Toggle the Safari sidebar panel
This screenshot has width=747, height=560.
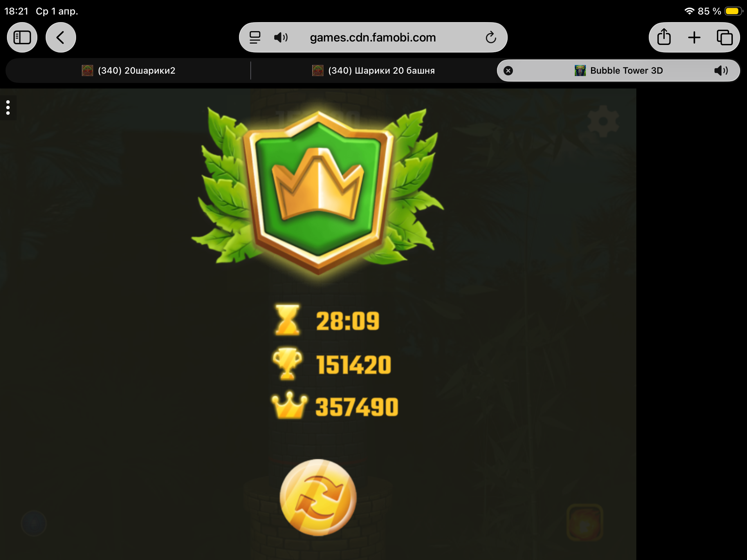[x=22, y=37]
